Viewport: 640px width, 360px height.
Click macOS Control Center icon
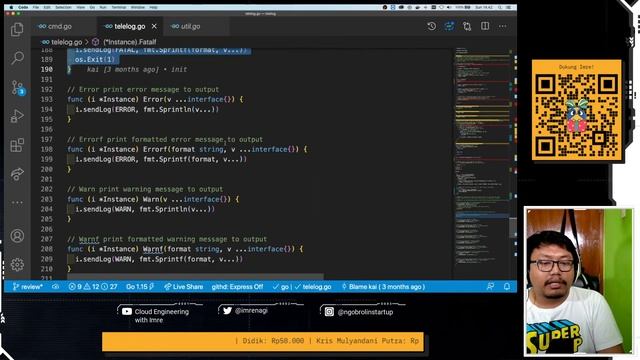509,7
